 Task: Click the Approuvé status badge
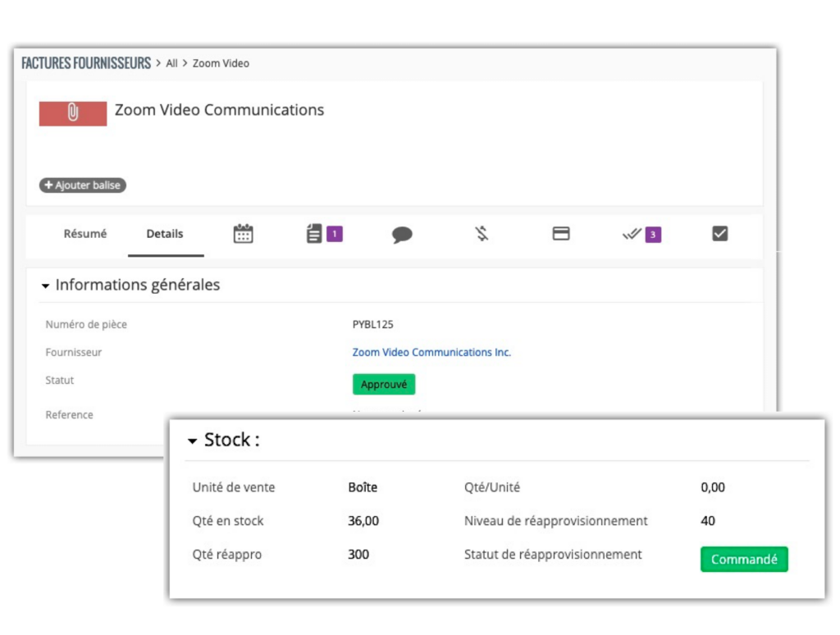click(x=384, y=384)
